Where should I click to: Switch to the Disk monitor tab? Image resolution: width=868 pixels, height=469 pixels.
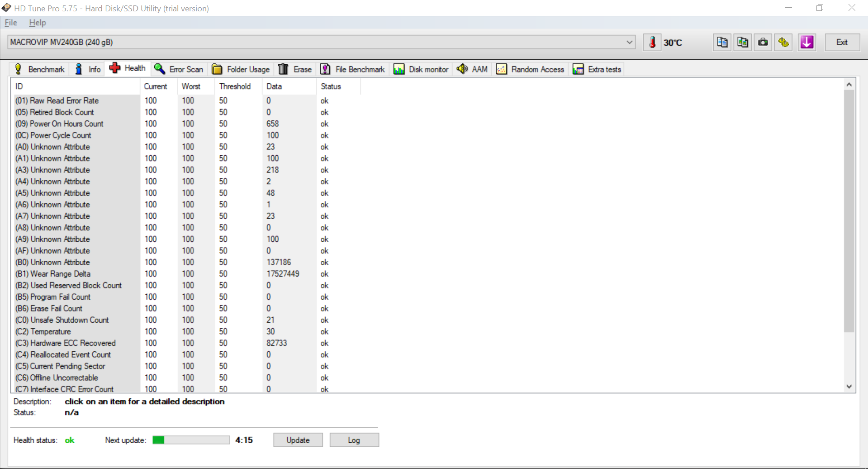point(421,69)
